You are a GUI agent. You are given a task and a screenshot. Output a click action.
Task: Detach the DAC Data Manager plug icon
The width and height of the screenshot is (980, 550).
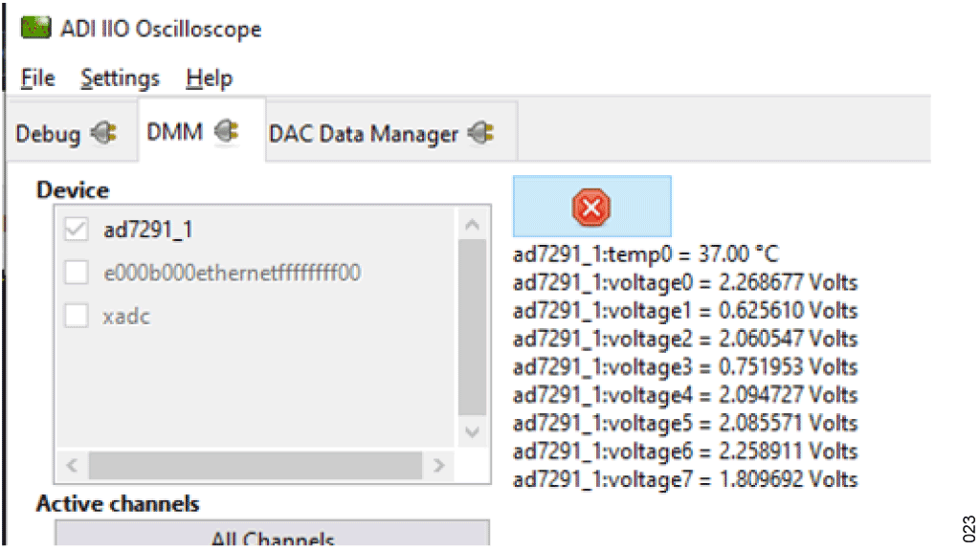(x=481, y=133)
